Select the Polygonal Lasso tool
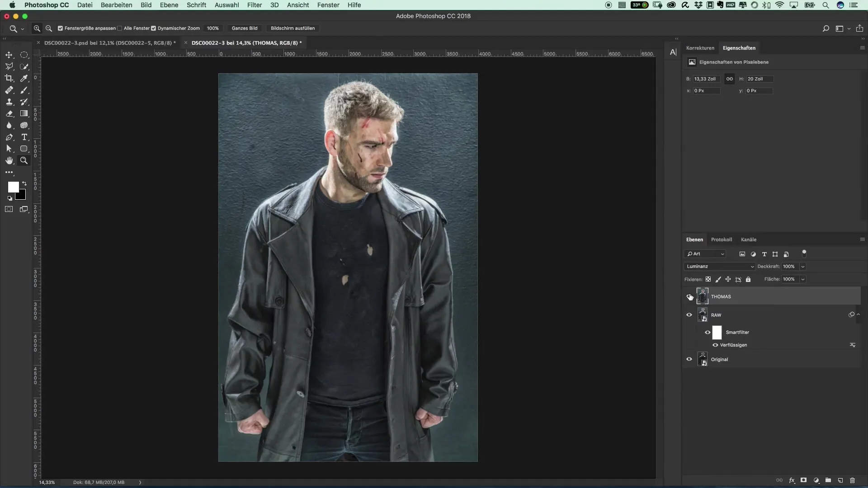Screen dimensions: 868x488 point(9,66)
